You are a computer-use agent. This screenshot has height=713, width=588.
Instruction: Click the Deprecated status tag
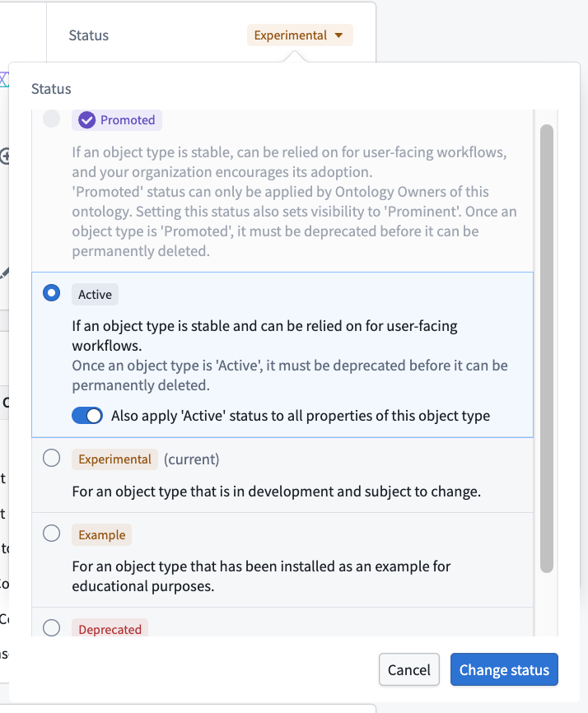coord(110,629)
